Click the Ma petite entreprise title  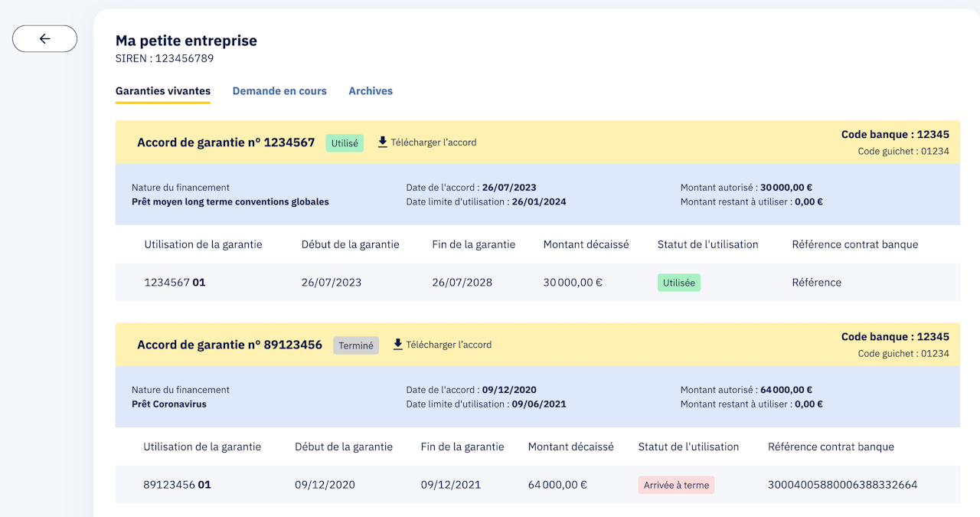(186, 41)
